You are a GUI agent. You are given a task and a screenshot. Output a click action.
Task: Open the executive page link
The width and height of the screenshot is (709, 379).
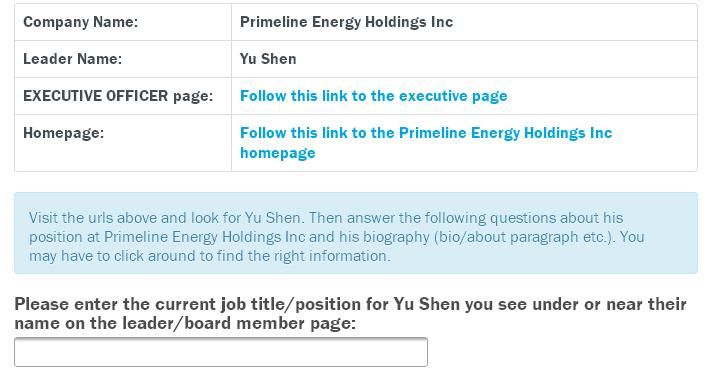(x=373, y=96)
